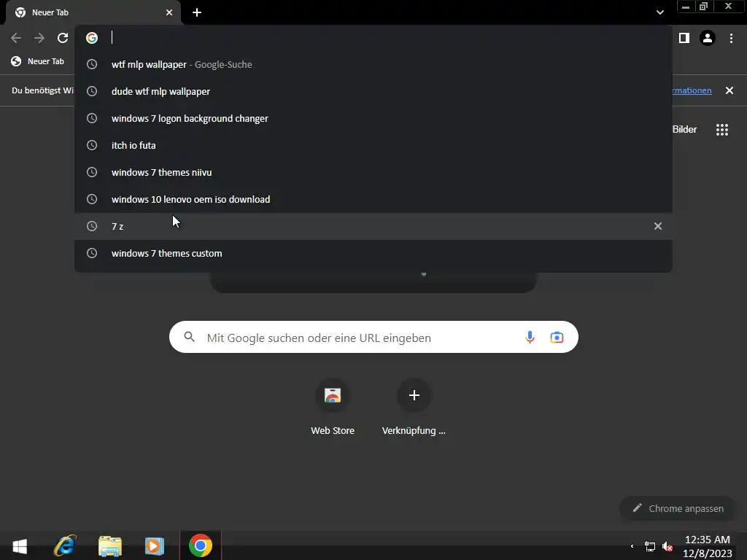This screenshot has width=747, height=560.
Task: Open the side panel icon
Action: (684, 38)
